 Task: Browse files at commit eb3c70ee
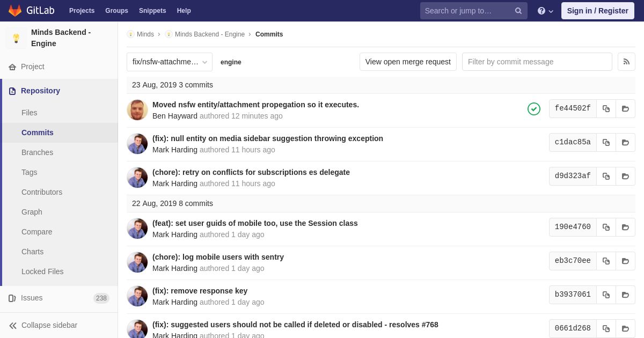(x=625, y=261)
